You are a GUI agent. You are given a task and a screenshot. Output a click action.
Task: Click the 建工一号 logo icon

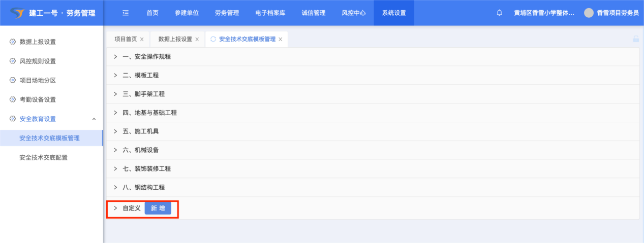pos(17,13)
